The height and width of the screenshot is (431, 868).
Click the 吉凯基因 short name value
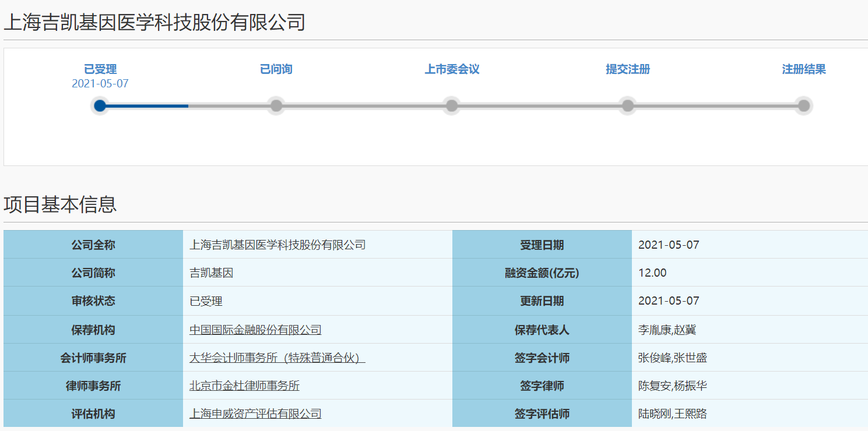[212, 273]
